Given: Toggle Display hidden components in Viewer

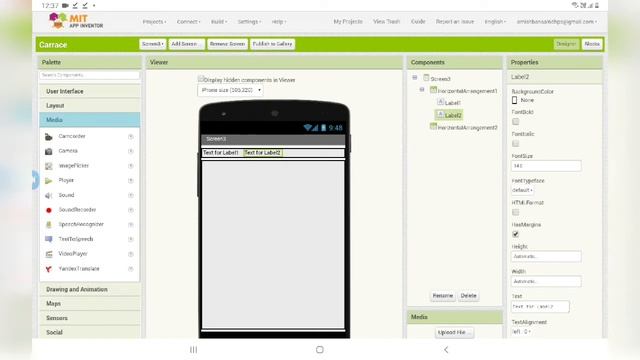Looking at the screenshot, I should click(x=200, y=79).
